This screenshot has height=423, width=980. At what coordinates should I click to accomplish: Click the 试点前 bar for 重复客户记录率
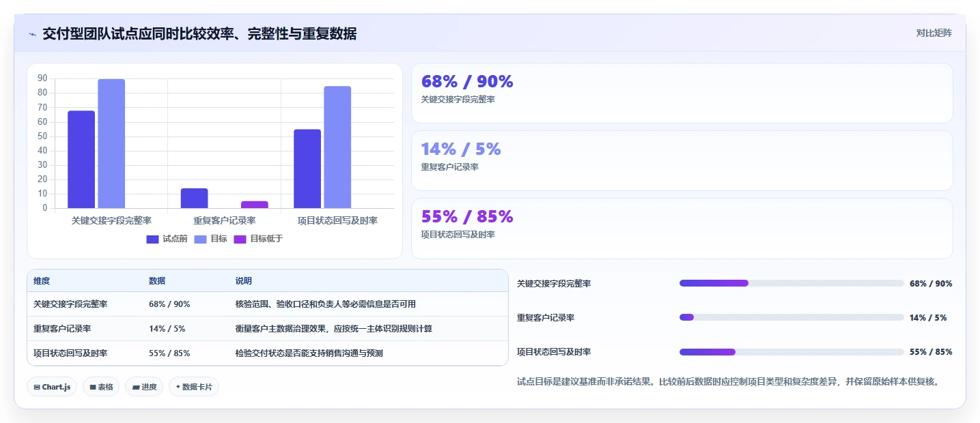(x=194, y=199)
